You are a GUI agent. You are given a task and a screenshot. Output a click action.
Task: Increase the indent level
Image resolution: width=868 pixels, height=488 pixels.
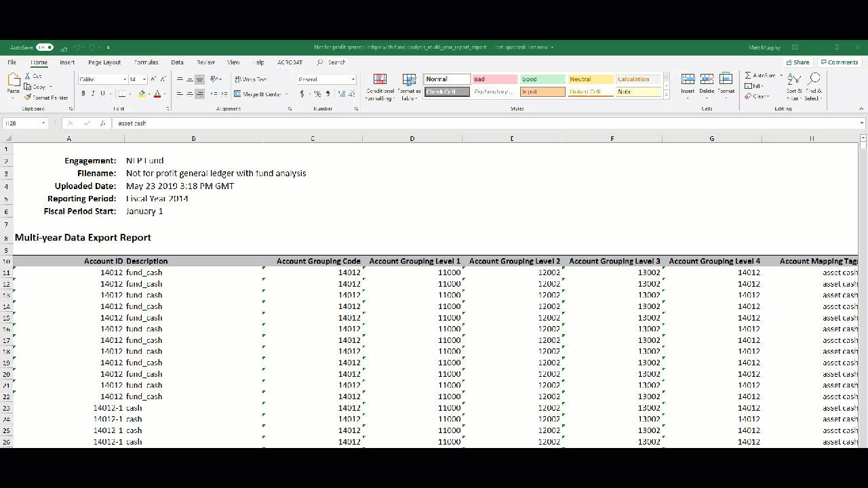[224, 94]
